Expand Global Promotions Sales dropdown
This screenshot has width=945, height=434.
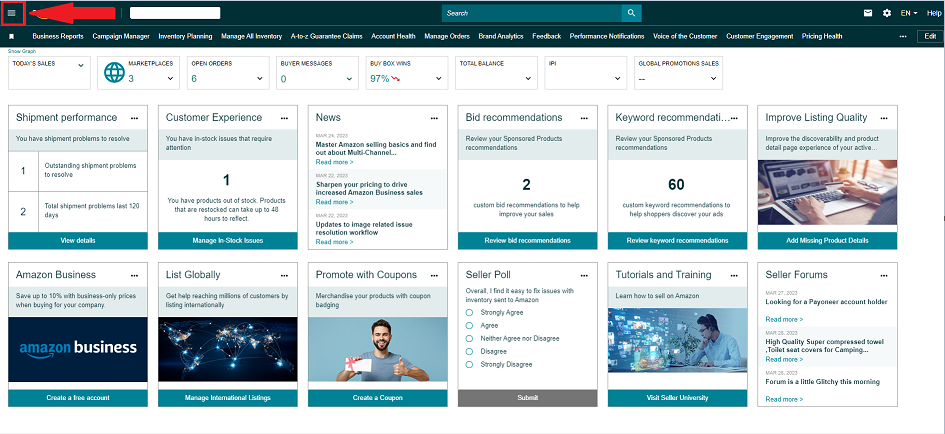[x=713, y=78]
